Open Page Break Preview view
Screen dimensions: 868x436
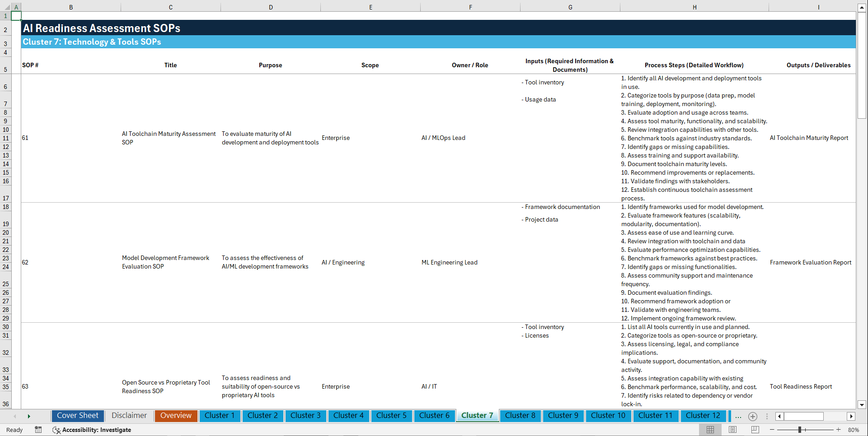point(754,430)
